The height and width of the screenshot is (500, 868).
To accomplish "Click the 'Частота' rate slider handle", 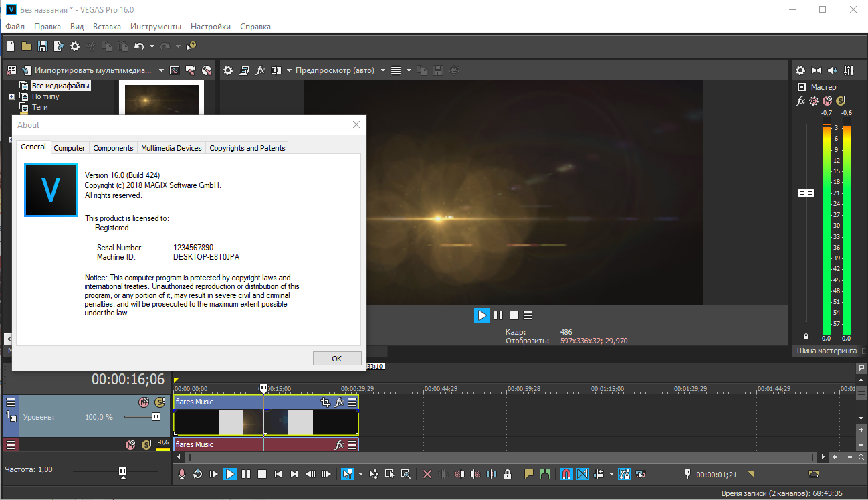I will 123,471.
